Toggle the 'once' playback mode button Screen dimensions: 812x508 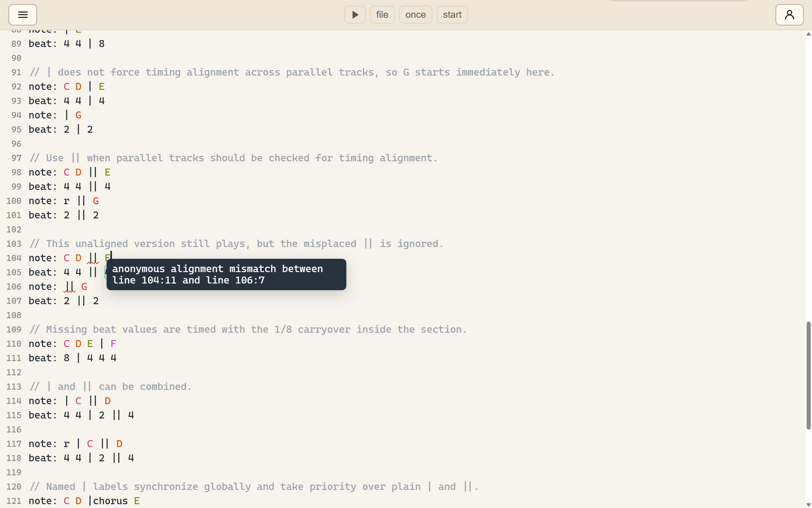416,15
